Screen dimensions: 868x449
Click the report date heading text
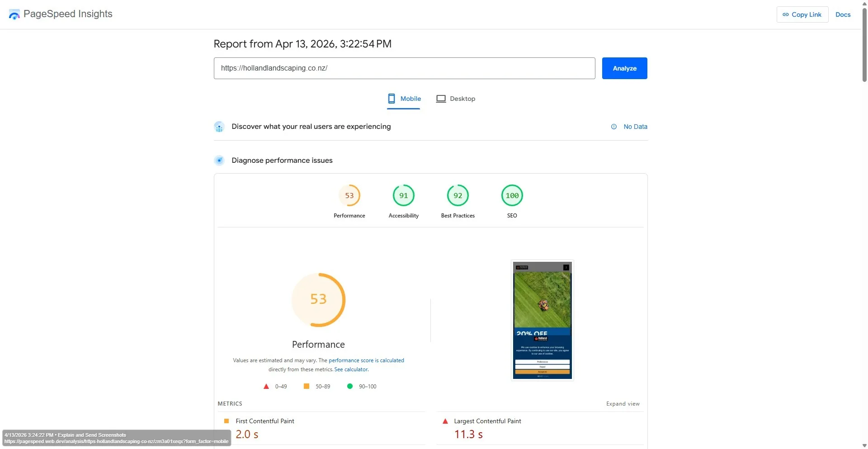coord(302,44)
